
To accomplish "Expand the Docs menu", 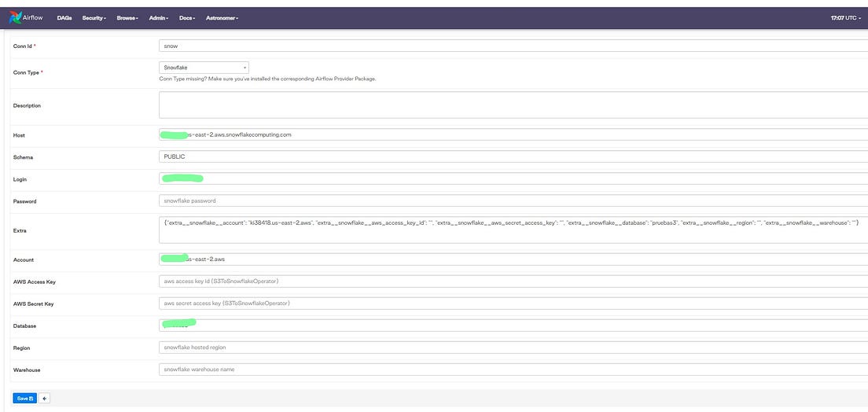I will [x=187, y=18].
